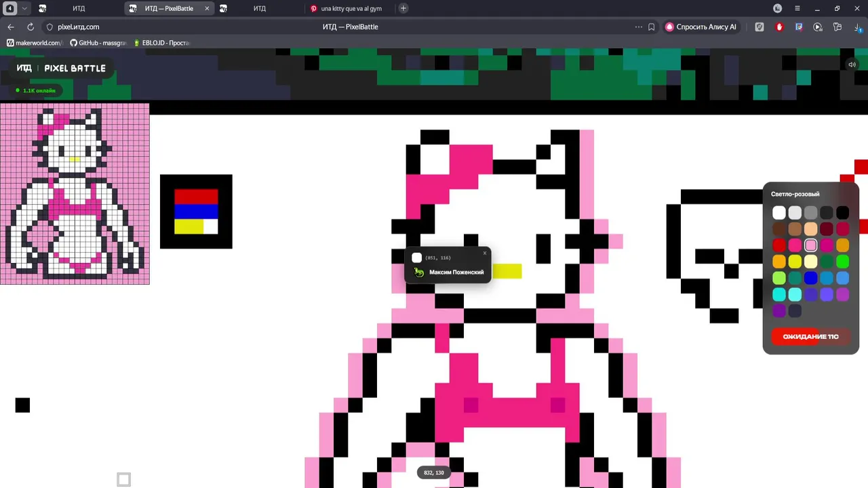
Task: Click the 1.1K онлайн indicator
Action: click(36, 91)
